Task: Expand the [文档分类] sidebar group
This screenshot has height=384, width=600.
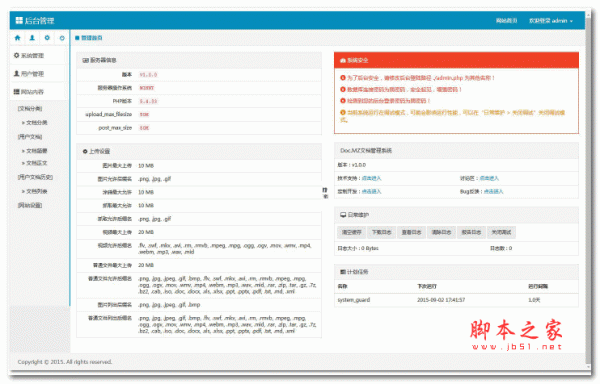Action: [x=30, y=109]
